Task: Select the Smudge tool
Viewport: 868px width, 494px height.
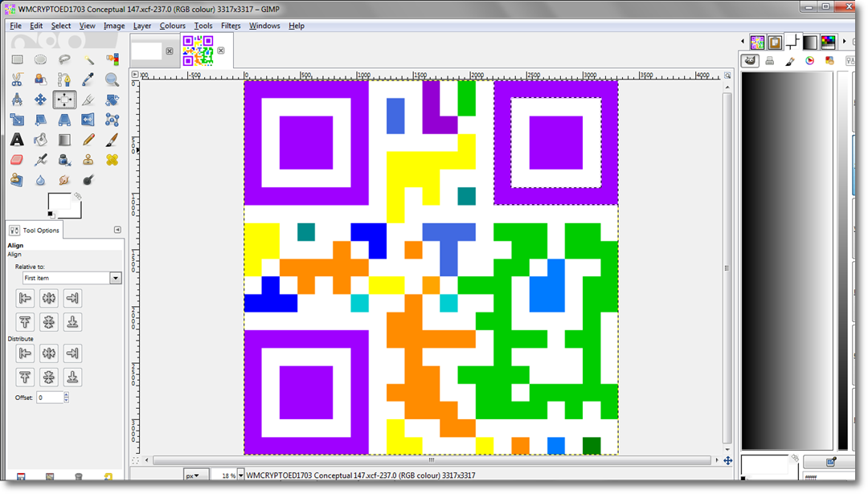Action: pos(64,180)
